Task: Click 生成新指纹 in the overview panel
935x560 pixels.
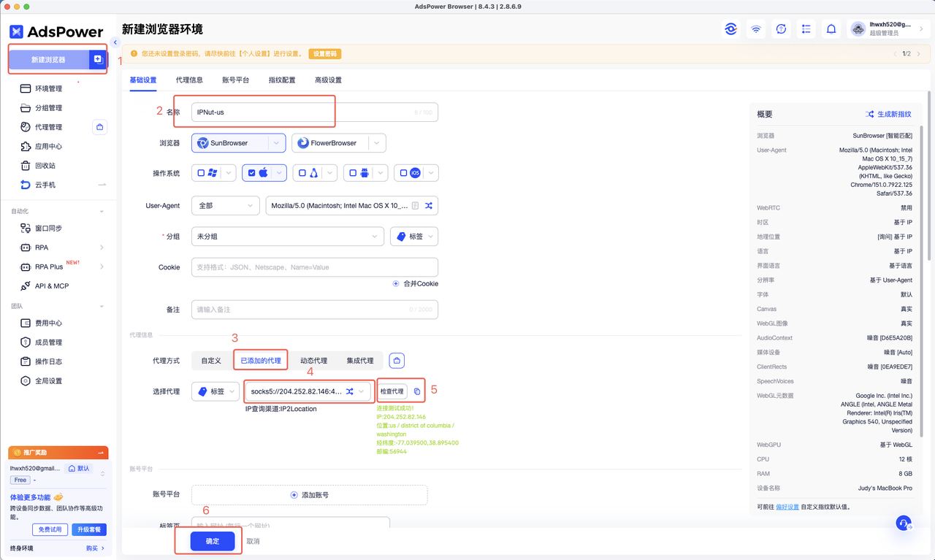Action: click(x=888, y=115)
